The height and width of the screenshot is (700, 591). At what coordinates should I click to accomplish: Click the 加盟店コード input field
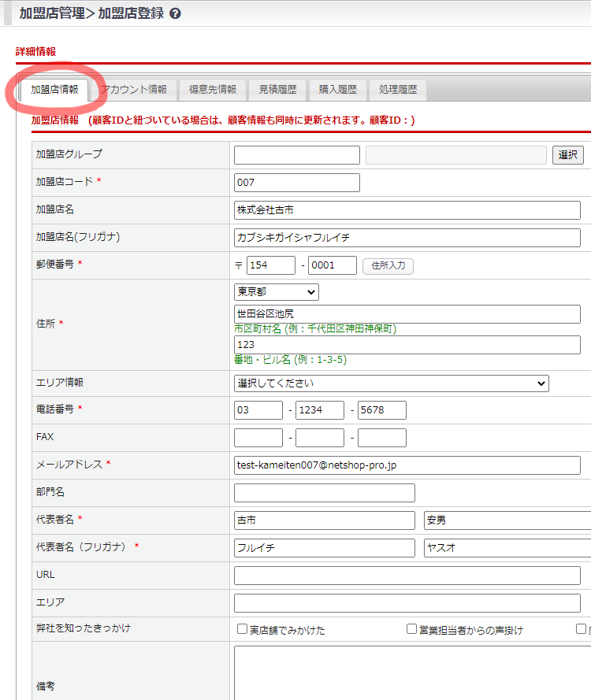pos(296,183)
